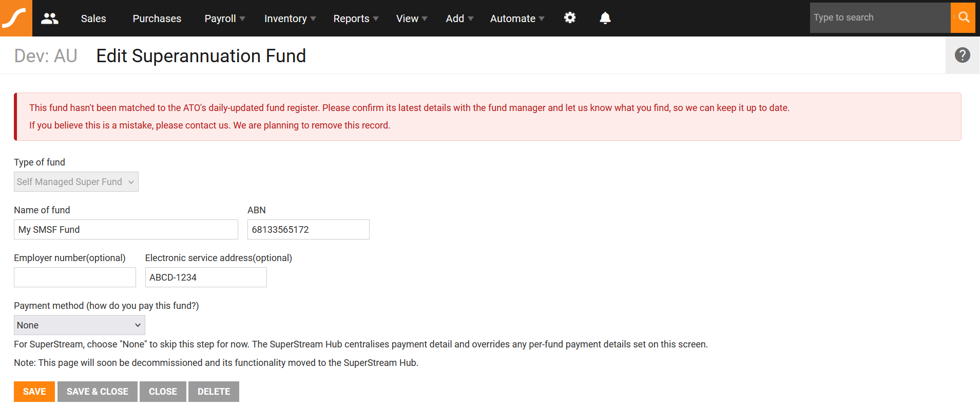Expand the Payroll menu
The height and width of the screenshot is (405, 980).
tap(225, 19)
